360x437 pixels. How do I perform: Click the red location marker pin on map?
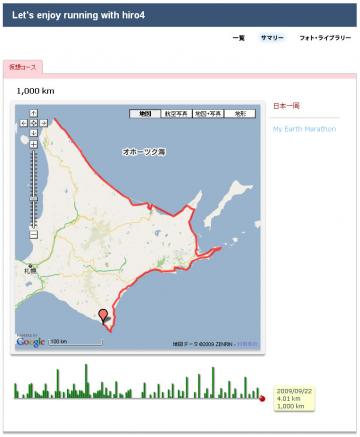(104, 315)
